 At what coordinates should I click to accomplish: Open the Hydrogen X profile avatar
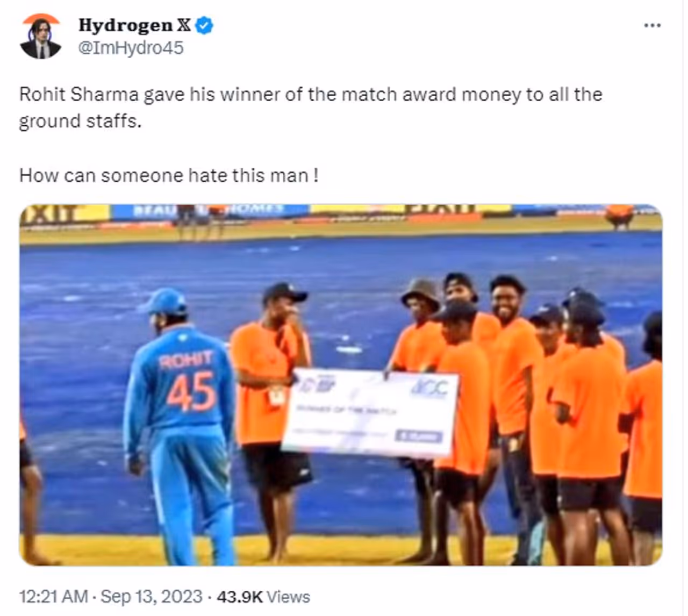tap(41, 37)
